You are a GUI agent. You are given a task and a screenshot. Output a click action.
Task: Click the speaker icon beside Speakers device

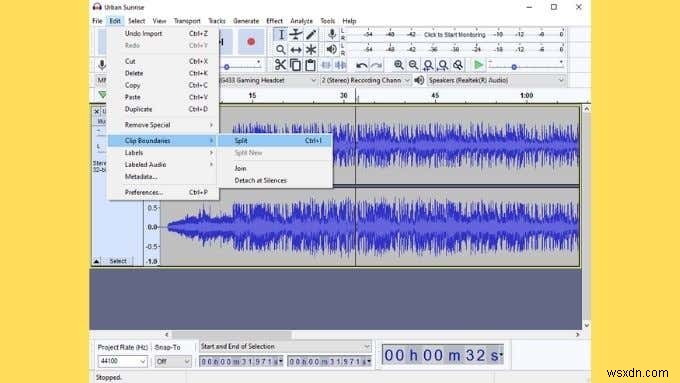pyautogui.click(x=419, y=80)
